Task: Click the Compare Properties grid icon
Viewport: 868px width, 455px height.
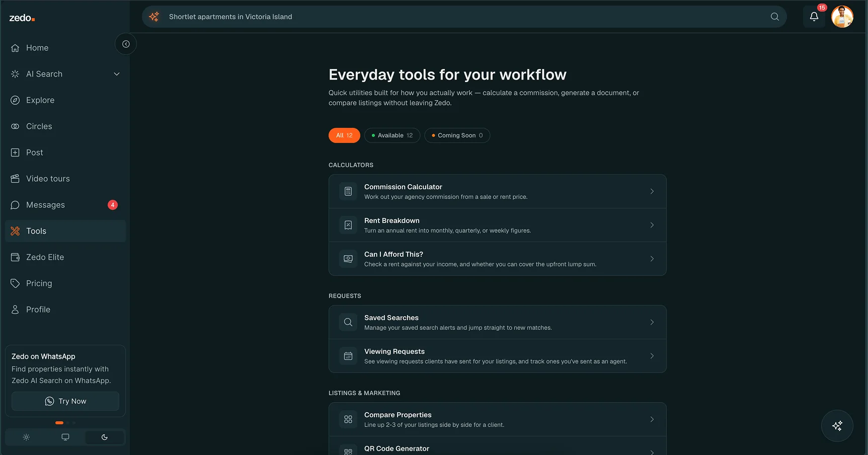Action: pos(348,419)
